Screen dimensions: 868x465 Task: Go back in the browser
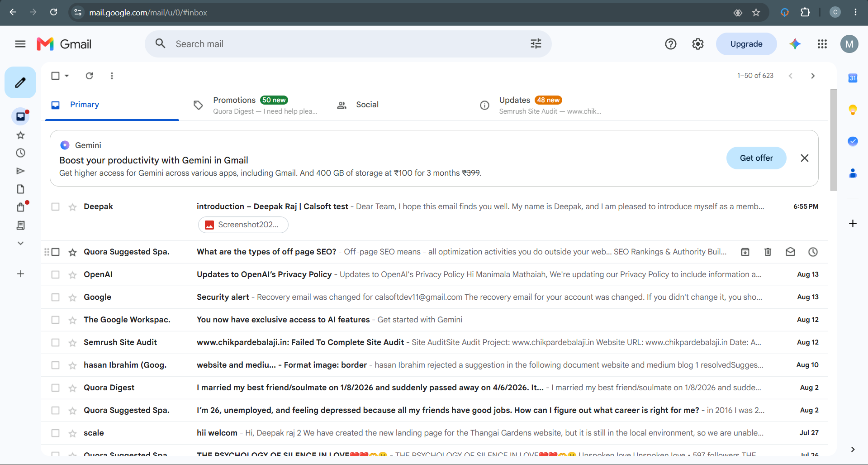13,12
